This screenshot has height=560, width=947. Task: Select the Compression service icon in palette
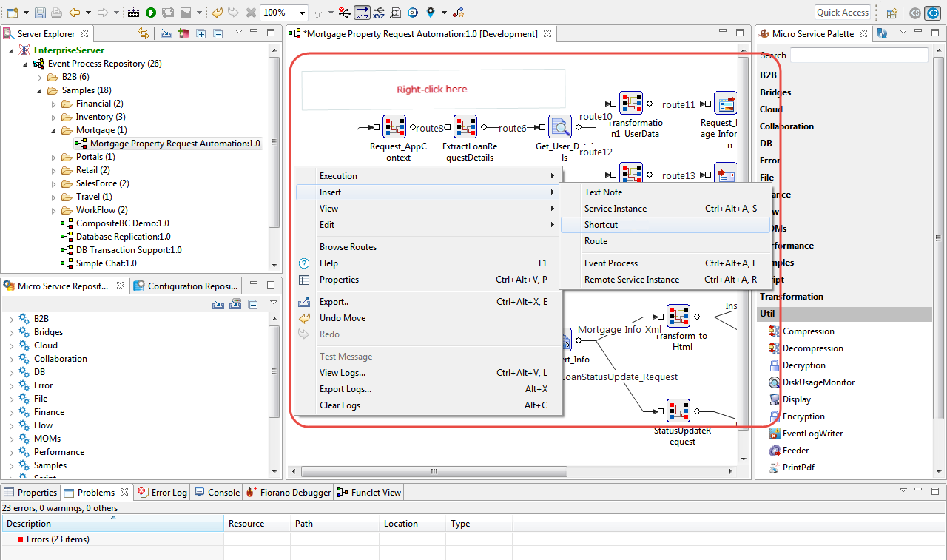(774, 331)
